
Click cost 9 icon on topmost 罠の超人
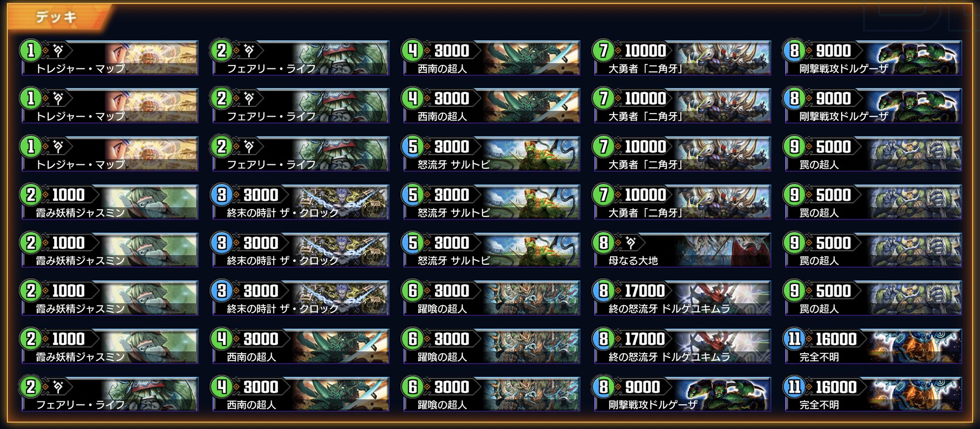pyautogui.click(x=795, y=146)
